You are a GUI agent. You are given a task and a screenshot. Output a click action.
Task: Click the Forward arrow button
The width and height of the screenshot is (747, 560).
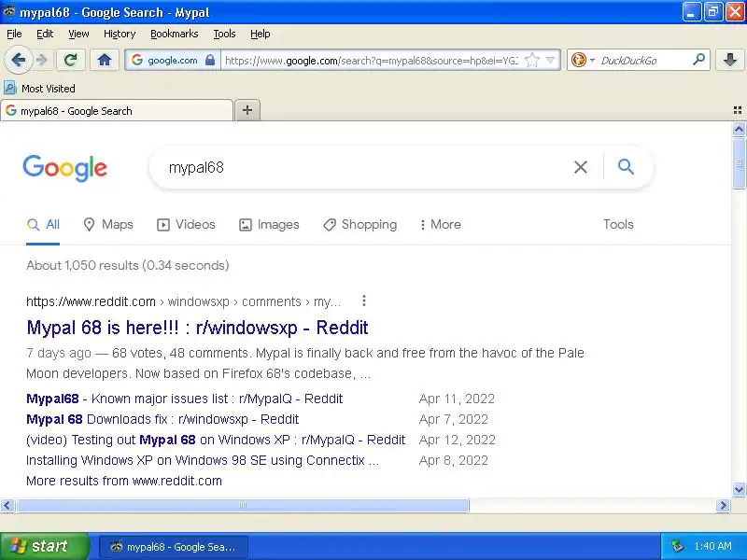(x=42, y=60)
